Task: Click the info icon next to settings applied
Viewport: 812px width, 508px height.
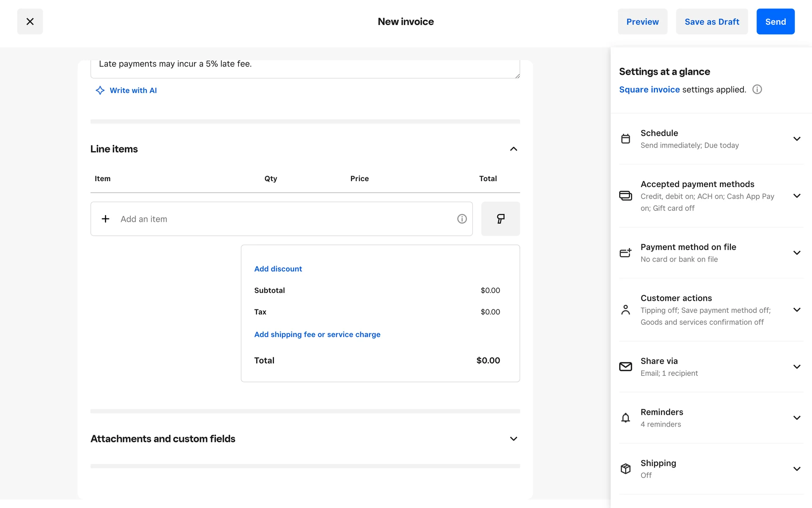Action: click(x=757, y=89)
